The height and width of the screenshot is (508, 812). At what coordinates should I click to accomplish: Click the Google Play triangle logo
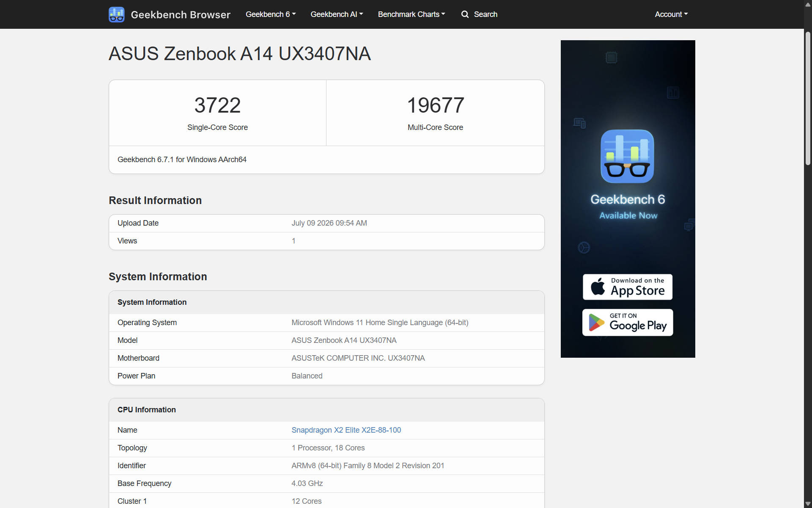pyautogui.click(x=596, y=323)
